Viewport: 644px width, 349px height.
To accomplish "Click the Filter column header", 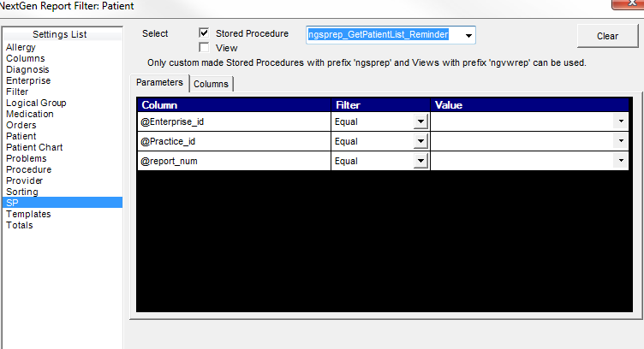I will pyautogui.click(x=380, y=105).
